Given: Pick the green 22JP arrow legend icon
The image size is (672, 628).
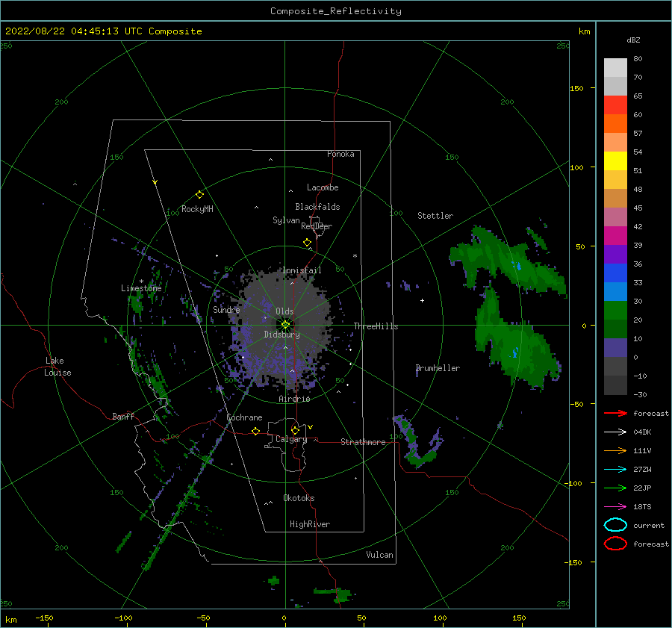Looking at the screenshot, I should [x=615, y=488].
